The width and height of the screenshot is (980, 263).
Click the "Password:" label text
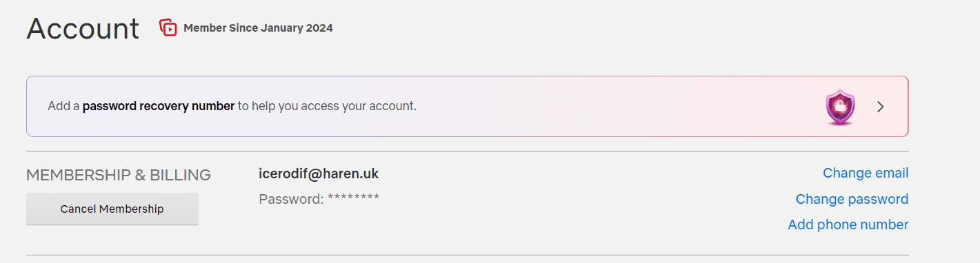291,200
